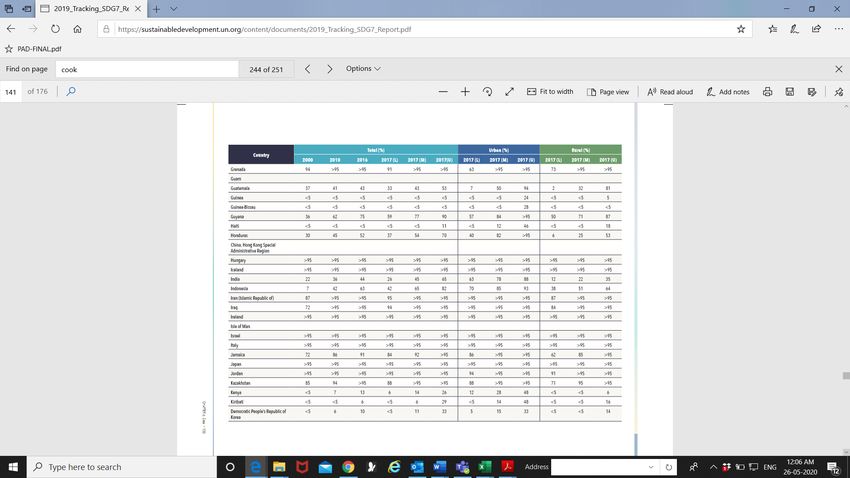850x478 pixels.
Task: Show hidden system tray icons
Action: (x=713, y=467)
